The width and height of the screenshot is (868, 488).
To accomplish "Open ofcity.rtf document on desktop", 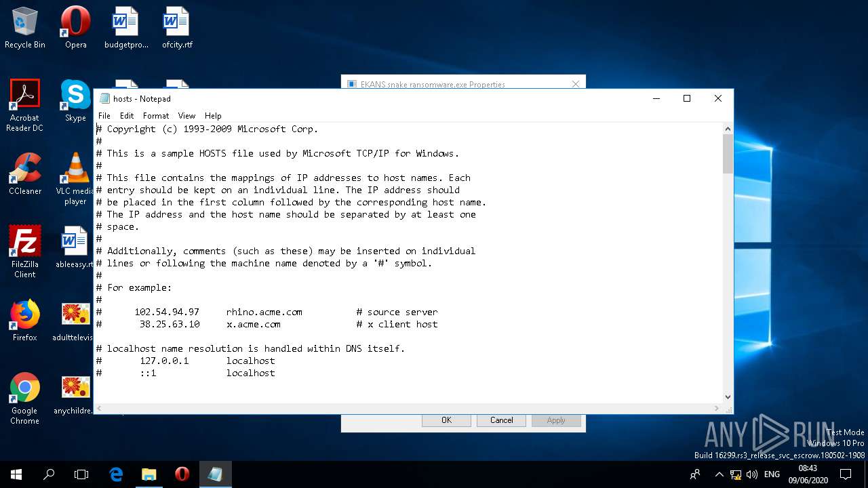I will coord(177,28).
